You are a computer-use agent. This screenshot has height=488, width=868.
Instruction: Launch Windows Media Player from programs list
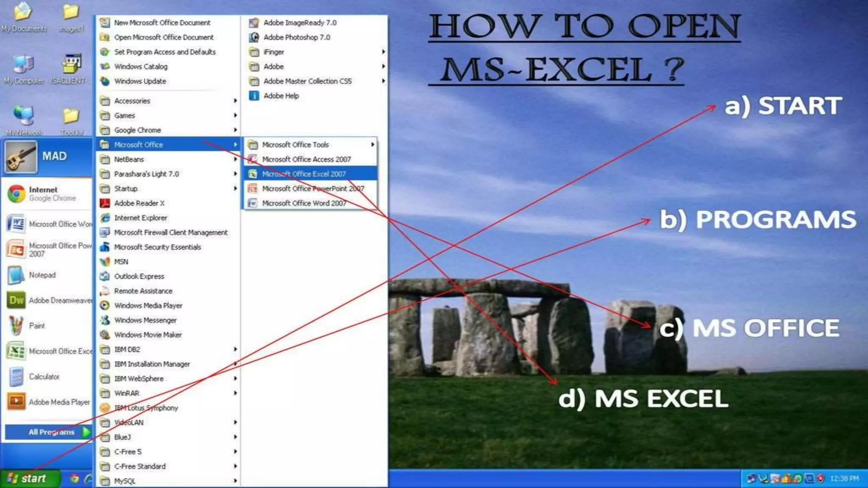pyautogui.click(x=148, y=305)
